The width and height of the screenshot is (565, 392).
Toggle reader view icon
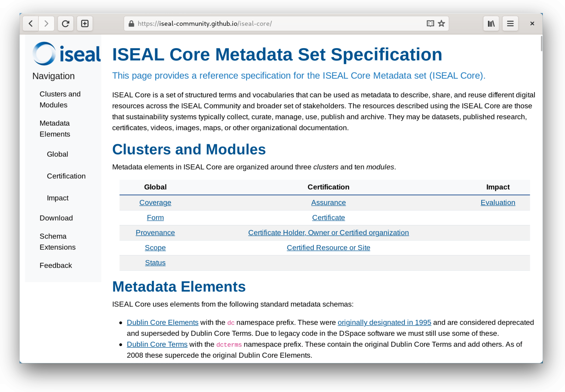(x=430, y=24)
